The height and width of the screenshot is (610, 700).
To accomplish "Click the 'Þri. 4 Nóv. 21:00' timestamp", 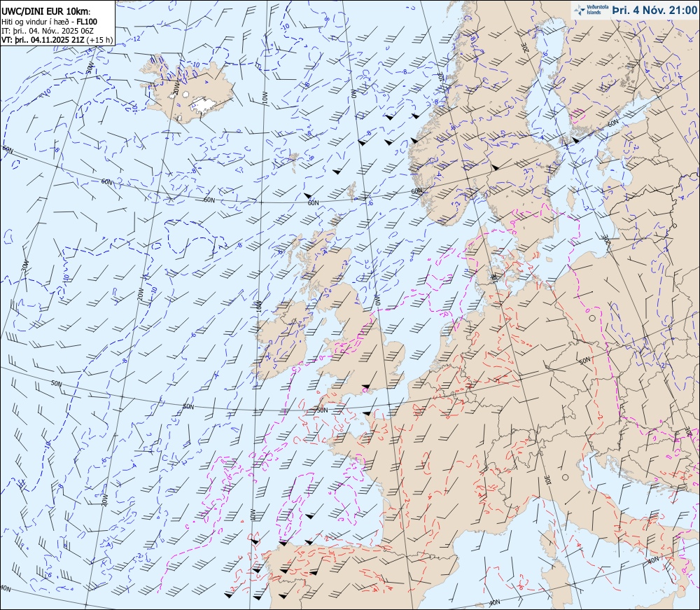I will 654,11.
